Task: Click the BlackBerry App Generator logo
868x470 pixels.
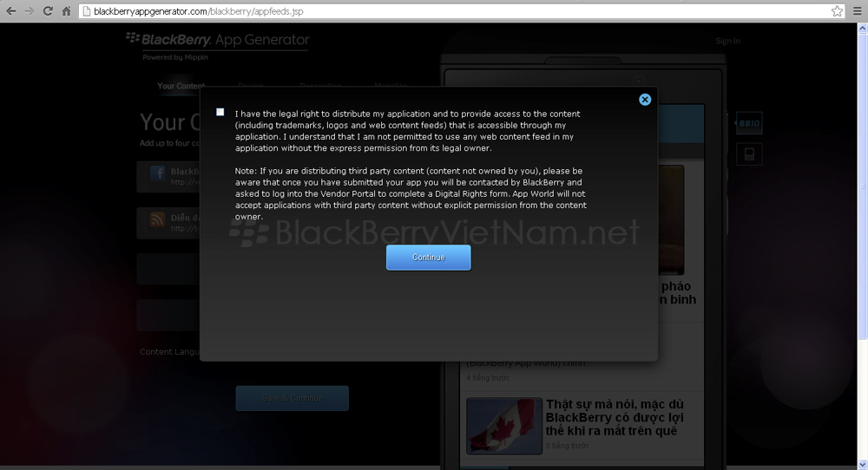Action: pos(218,40)
